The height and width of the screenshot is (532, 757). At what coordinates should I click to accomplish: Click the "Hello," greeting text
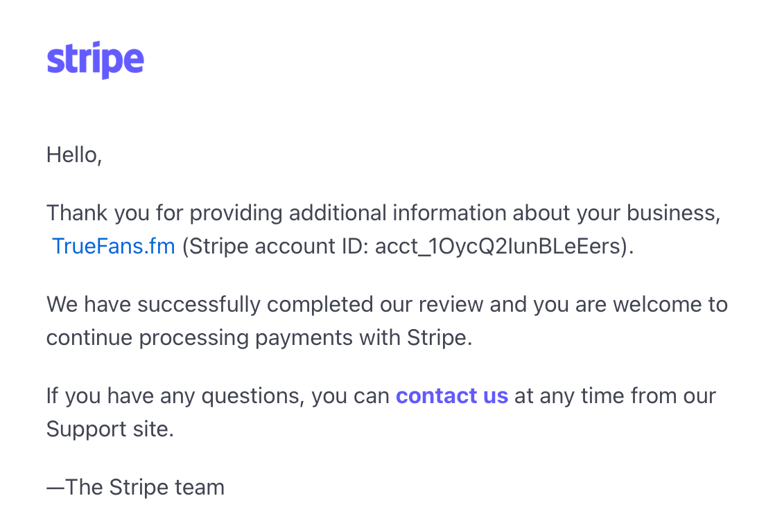pyautogui.click(x=74, y=155)
